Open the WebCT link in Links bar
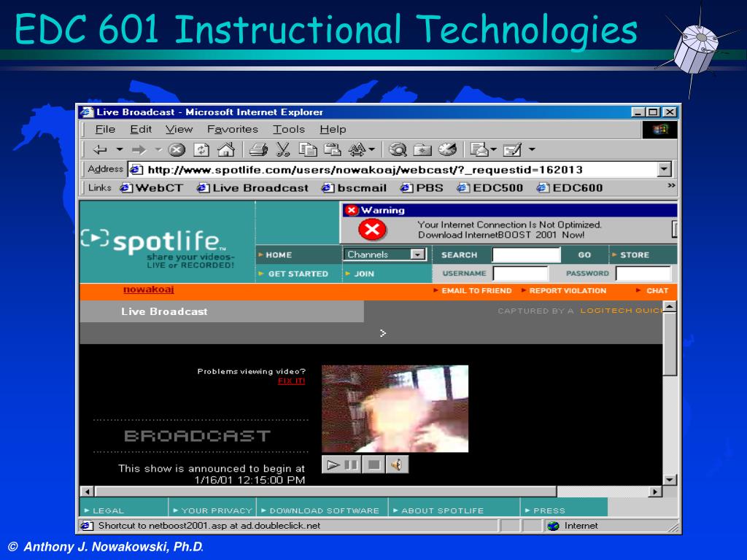Screen dimensions: 747x560 pos(152,188)
